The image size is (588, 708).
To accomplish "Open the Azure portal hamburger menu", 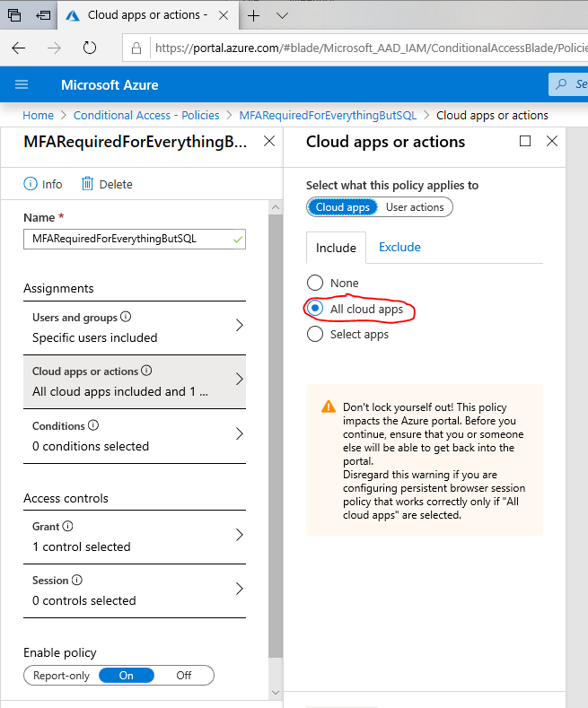I will pyautogui.click(x=22, y=84).
